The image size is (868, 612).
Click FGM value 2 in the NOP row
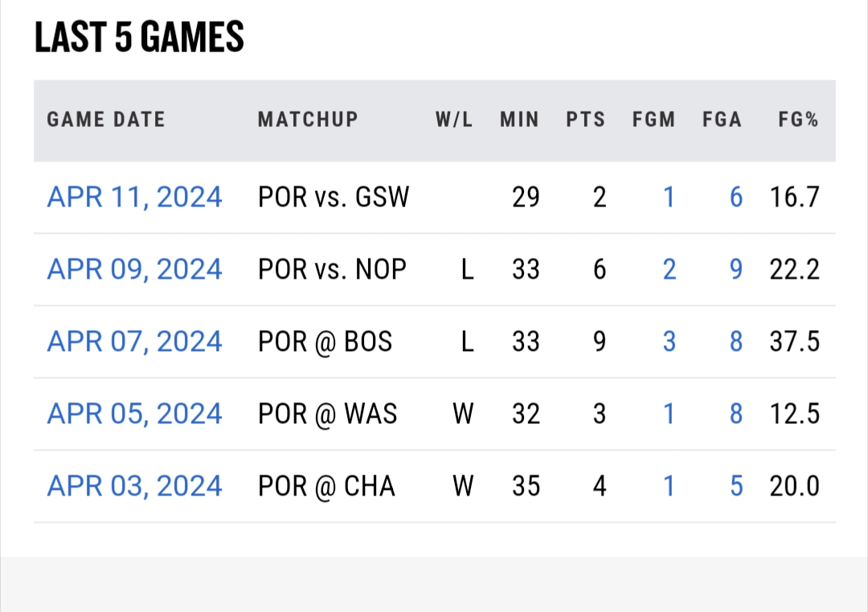pos(669,269)
